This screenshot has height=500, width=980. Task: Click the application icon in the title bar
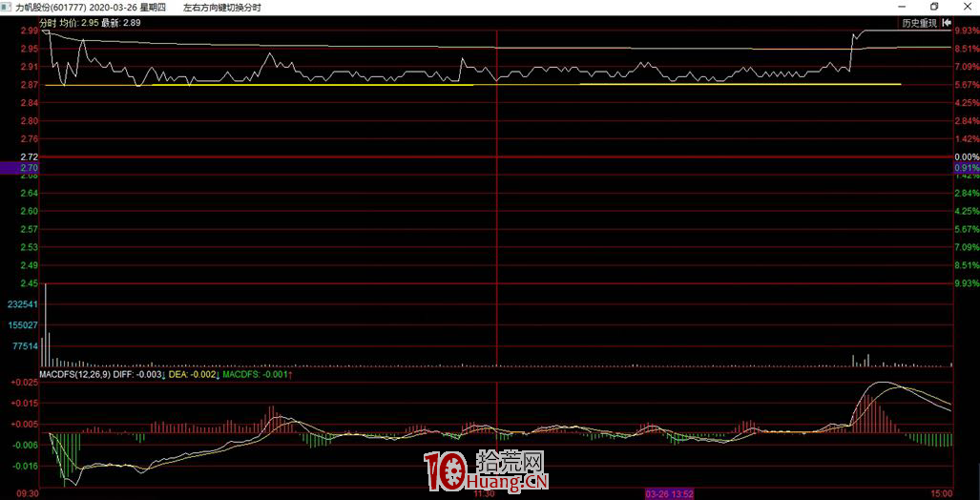7,7
